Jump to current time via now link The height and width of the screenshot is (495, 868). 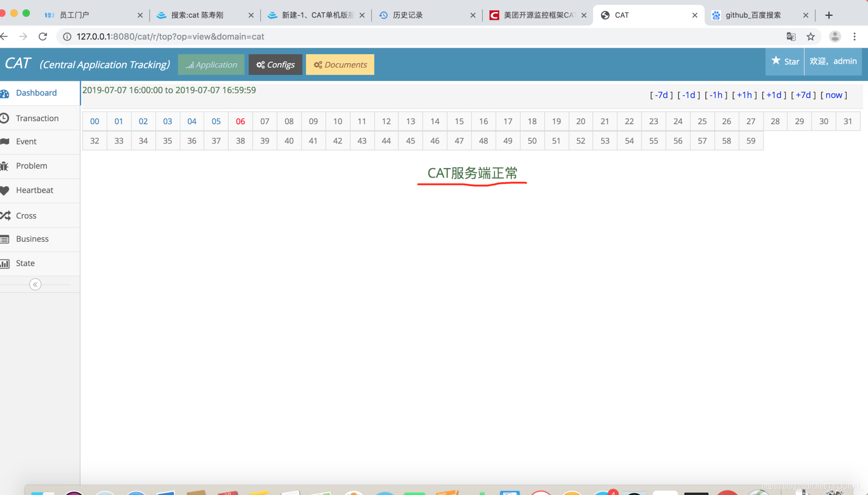tap(834, 95)
